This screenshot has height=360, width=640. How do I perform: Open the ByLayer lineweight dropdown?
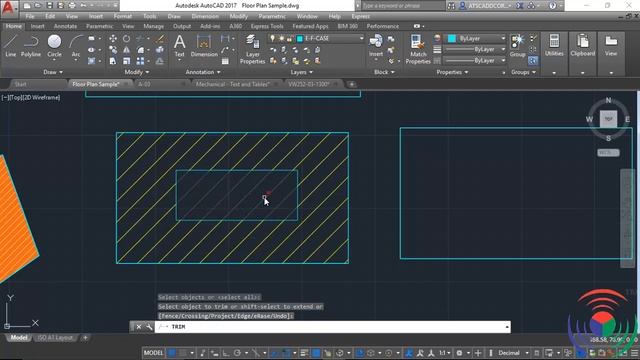pyautogui.click(x=475, y=49)
